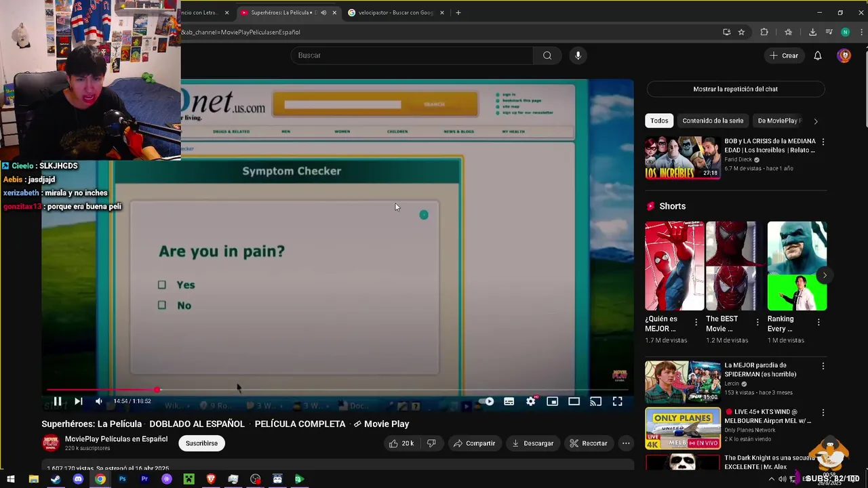Viewport: 868px width, 488px height.
Task: Switch to miniplayer mode
Action: pyautogui.click(x=553, y=401)
